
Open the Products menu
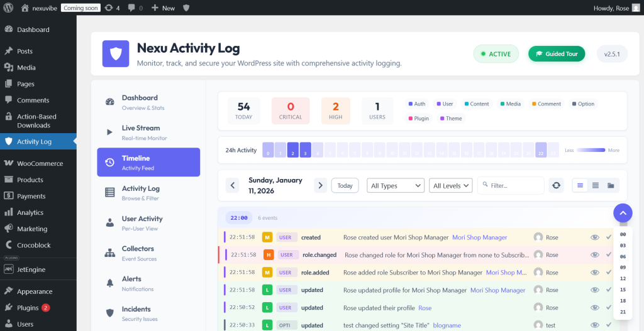tap(38, 180)
